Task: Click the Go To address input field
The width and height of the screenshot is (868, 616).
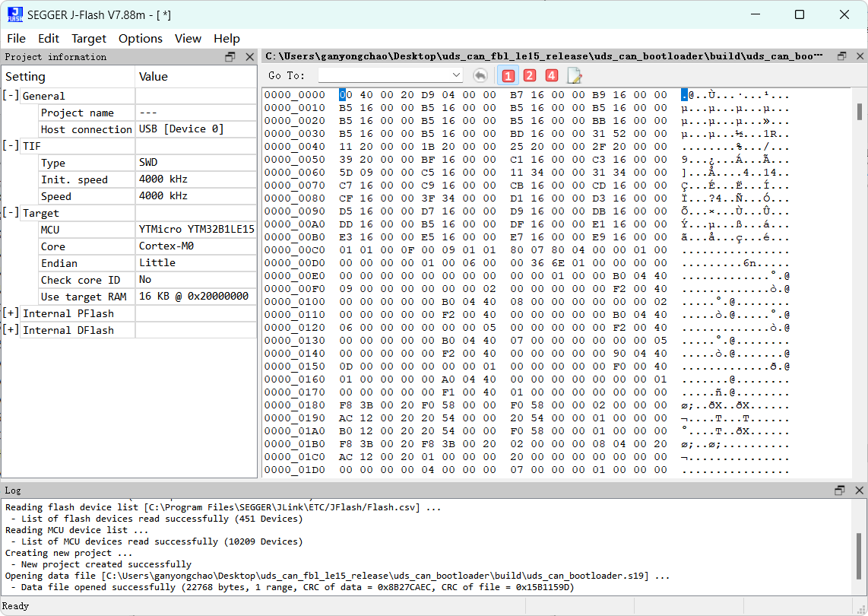Action: click(x=385, y=75)
